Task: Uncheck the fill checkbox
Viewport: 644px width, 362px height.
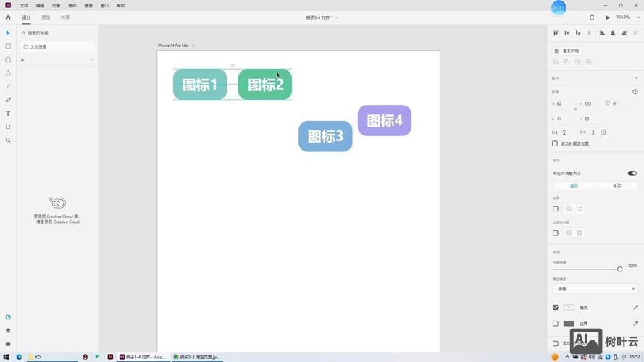Action: click(556, 307)
